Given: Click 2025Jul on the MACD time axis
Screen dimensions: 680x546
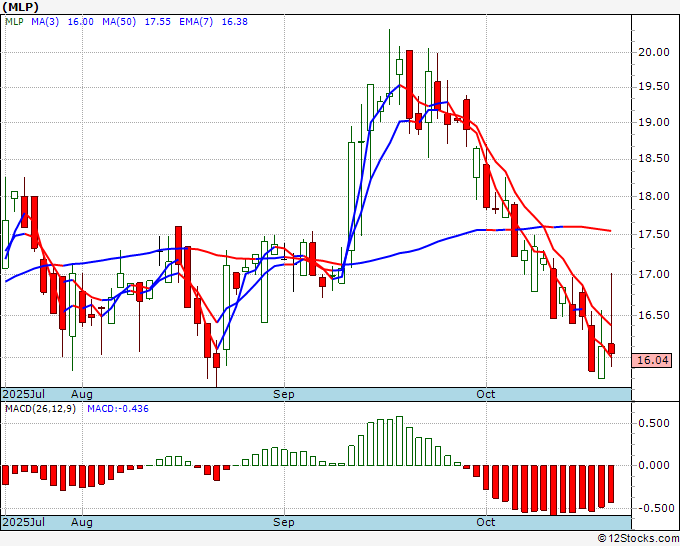Looking at the screenshot, I should point(23,522).
